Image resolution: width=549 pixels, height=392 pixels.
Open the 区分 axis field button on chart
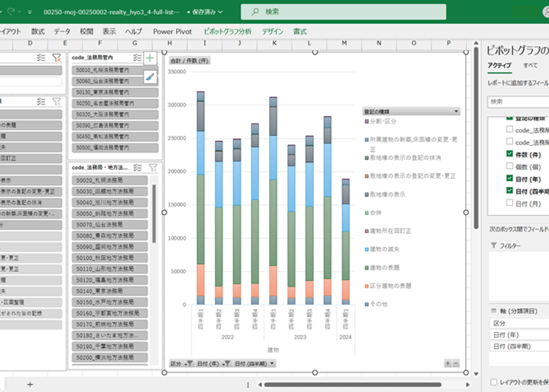point(181,363)
